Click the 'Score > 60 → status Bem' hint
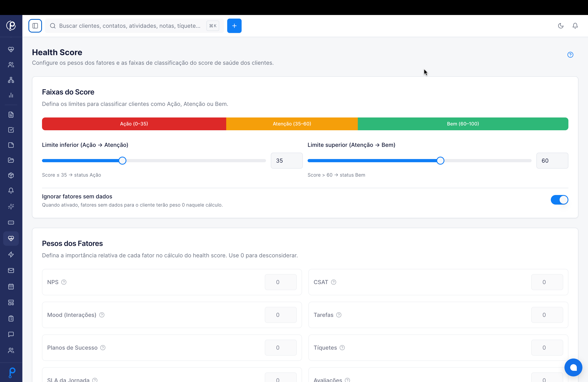 [x=336, y=175]
